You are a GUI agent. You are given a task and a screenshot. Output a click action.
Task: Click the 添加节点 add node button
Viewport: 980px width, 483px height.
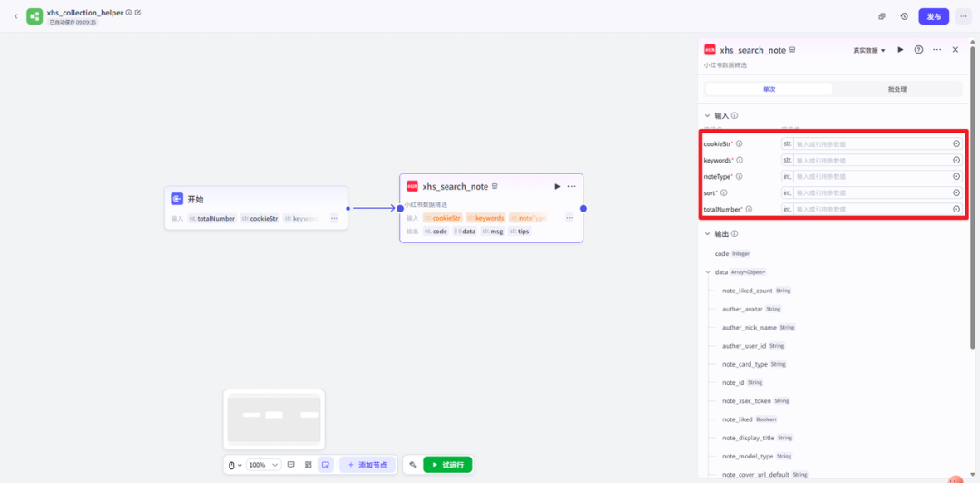(367, 465)
